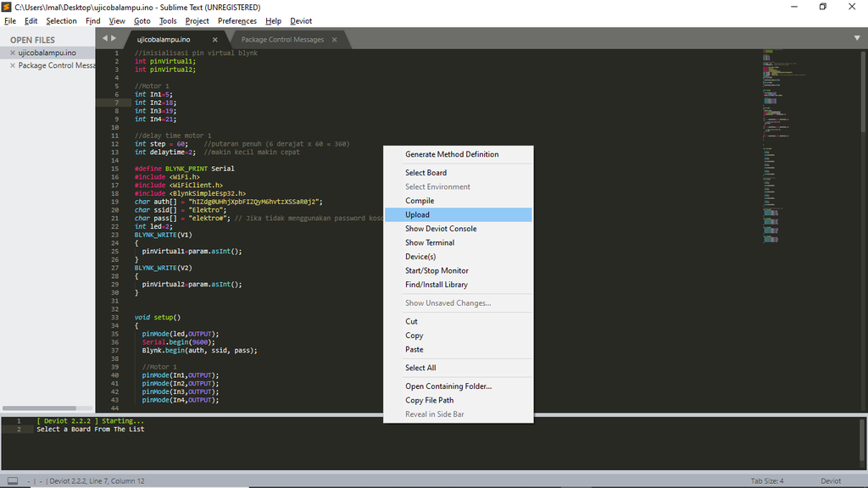Collapse the OPEN FILES sidebar section
Screen dimensions: 868x488
tap(32, 39)
